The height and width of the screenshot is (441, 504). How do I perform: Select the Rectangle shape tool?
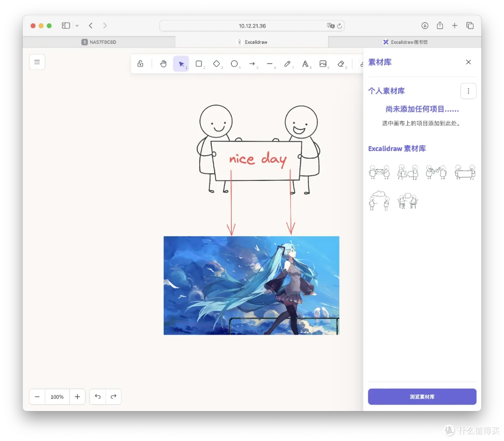tap(199, 63)
